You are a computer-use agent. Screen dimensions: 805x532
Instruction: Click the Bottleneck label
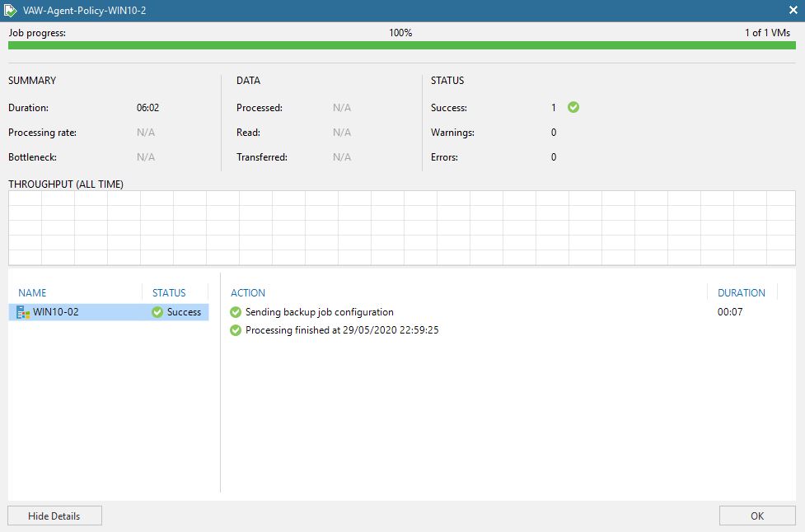pyautogui.click(x=32, y=157)
